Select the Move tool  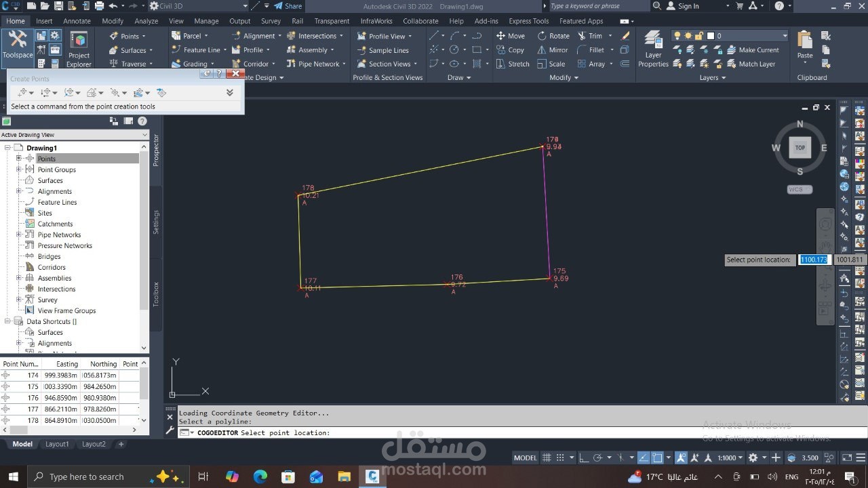click(x=511, y=36)
